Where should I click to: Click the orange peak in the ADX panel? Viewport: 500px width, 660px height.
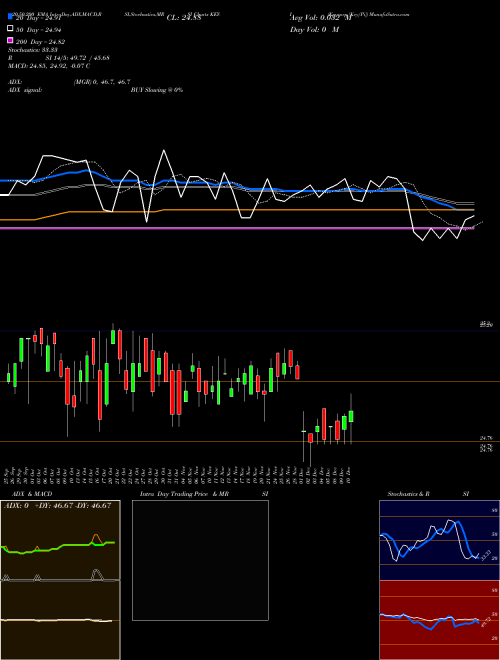point(96,539)
